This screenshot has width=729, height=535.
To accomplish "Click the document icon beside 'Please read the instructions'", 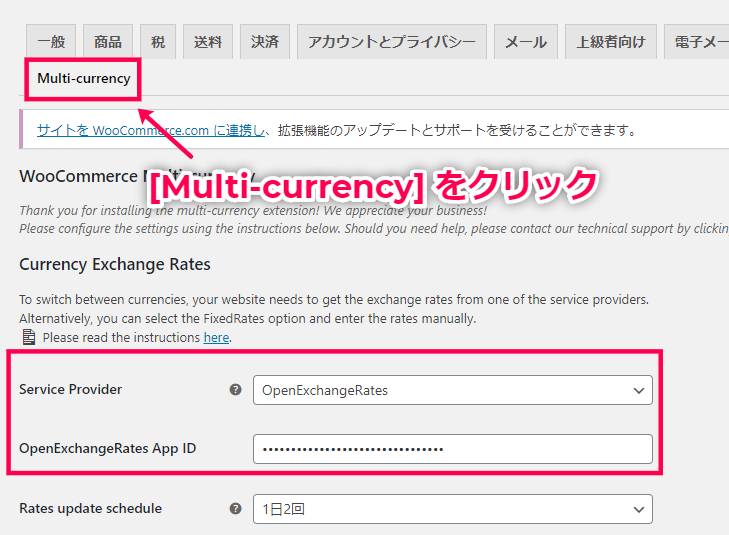I will 29,337.
